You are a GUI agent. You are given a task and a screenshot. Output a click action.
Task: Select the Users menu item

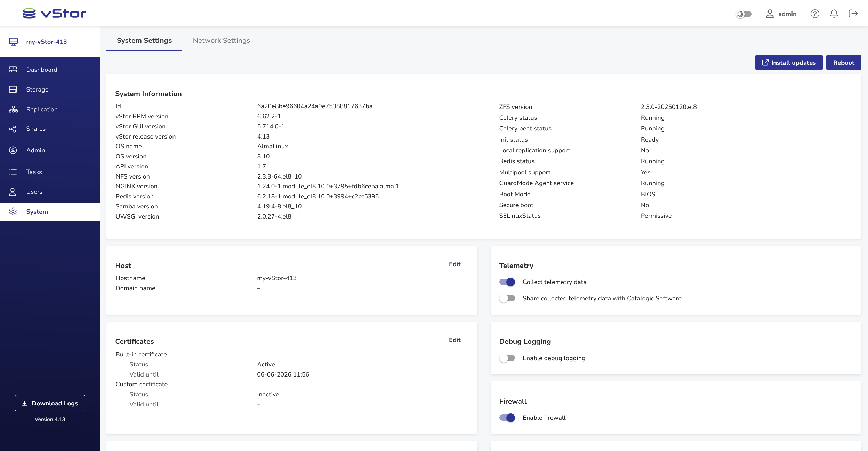[34, 192]
